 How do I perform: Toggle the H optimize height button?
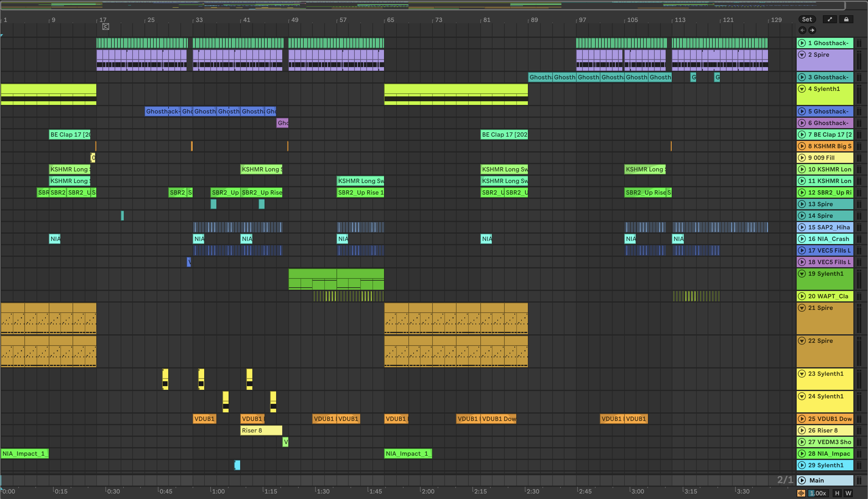coord(837,493)
